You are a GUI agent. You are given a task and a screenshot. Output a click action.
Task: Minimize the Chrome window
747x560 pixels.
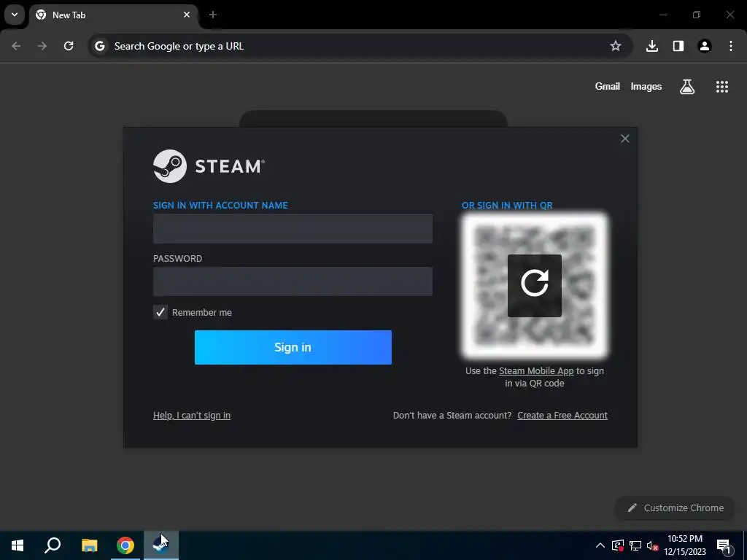tap(662, 15)
